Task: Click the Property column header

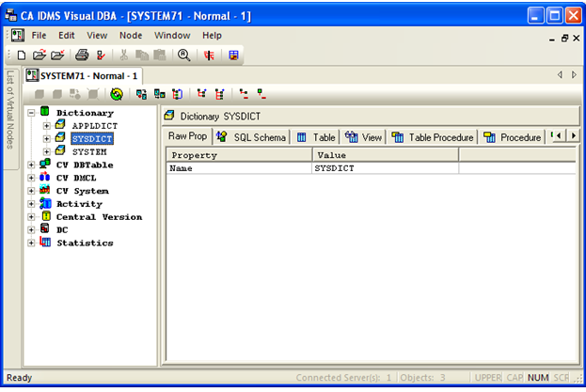Action: [239, 155]
